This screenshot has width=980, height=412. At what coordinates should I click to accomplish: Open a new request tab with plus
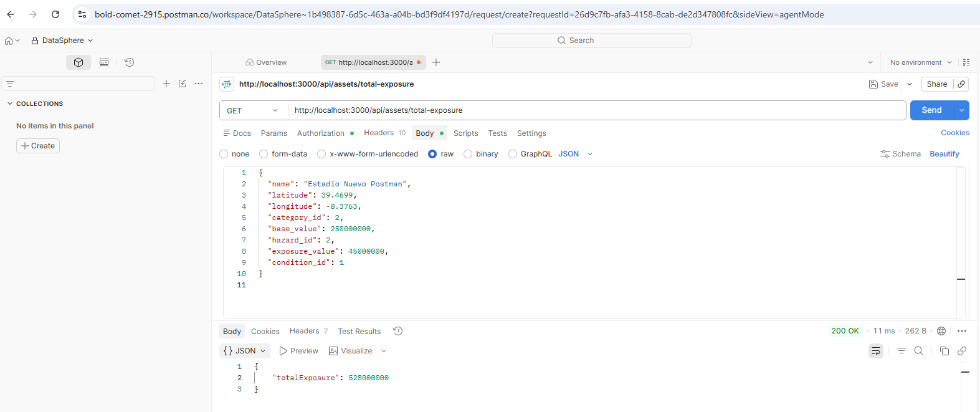click(436, 62)
